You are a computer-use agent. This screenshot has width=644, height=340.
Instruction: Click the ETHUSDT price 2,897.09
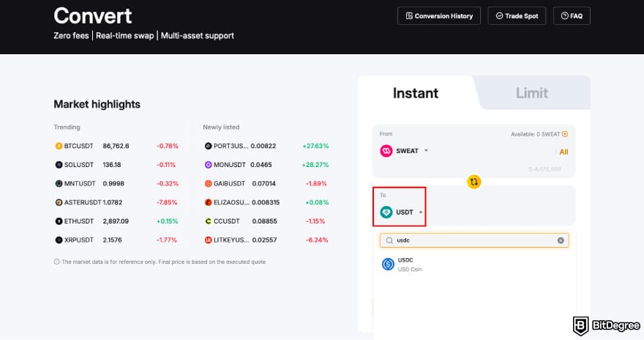116,221
